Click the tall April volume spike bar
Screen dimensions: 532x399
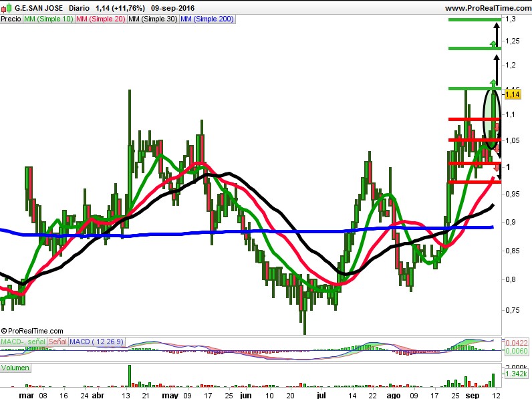[x=129, y=376]
